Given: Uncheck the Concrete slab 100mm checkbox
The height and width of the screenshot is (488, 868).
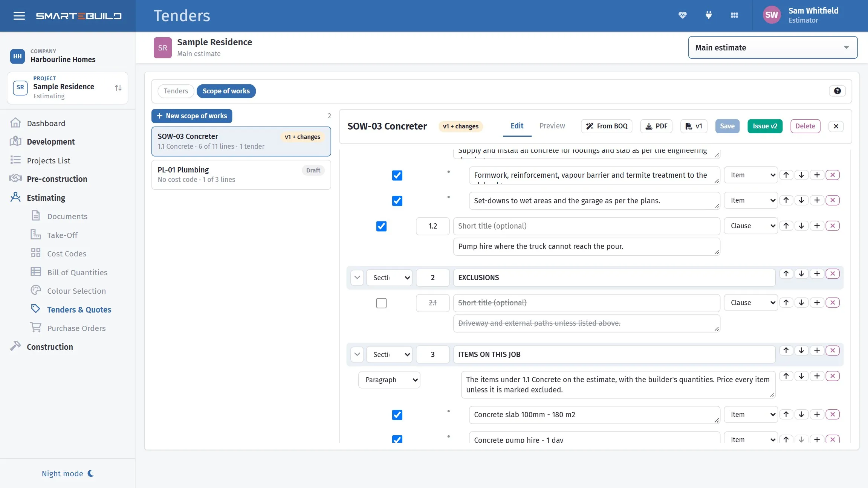Looking at the screenshot, I should (397, 415).
